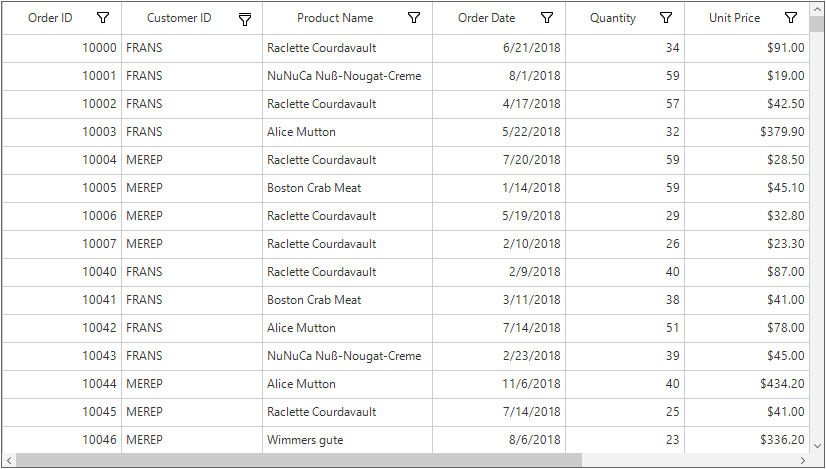Viewport: 826px width, 469px height.
Task: Click the horizontal scrollbar left arrow
Action: click(9, 460)
